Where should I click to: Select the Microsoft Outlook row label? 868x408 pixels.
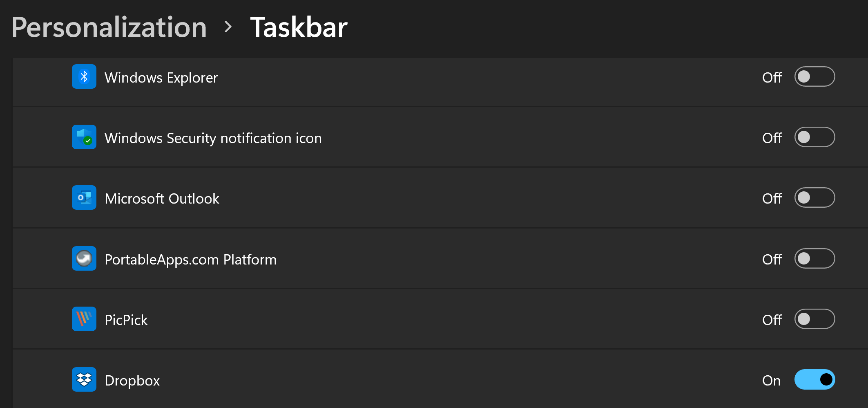coord(162,199)
